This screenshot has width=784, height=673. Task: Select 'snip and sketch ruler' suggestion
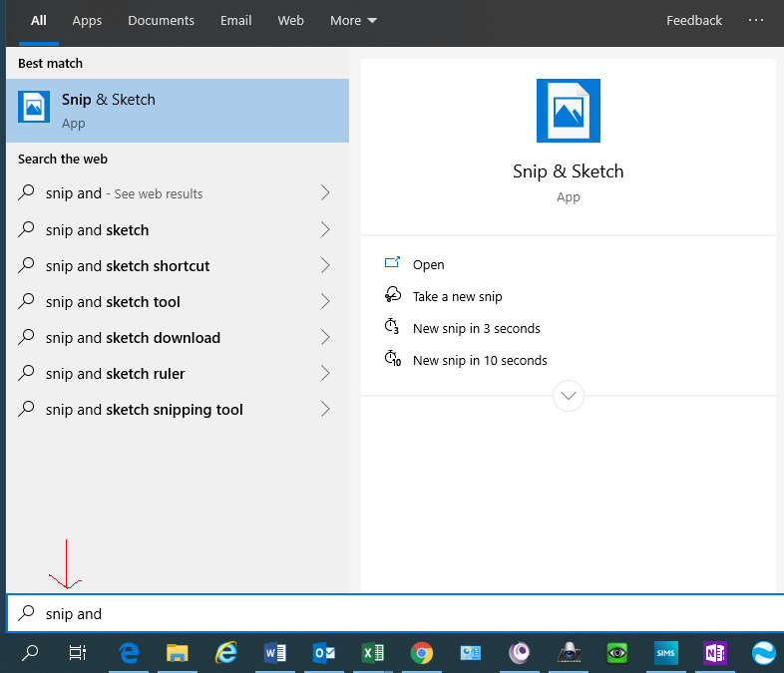click(178, 373)
